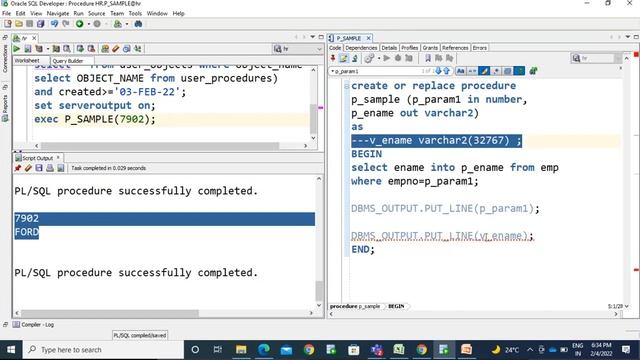Click the binoculars Find DB Object icon
640x360 pixels.
point(138,24)
